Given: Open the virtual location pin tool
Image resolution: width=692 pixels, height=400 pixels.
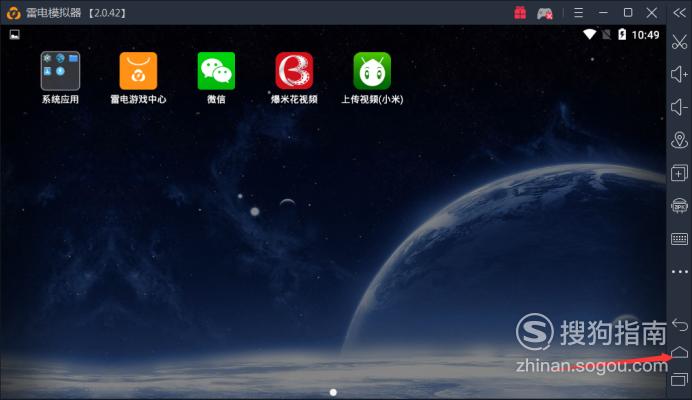Looking at the screenshot, I should (679, 140).
